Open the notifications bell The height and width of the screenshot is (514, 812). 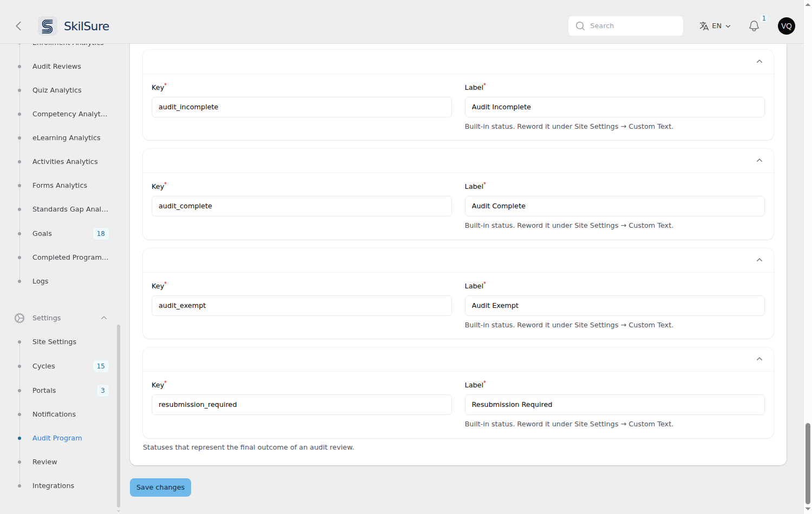(x=754, y=26)
